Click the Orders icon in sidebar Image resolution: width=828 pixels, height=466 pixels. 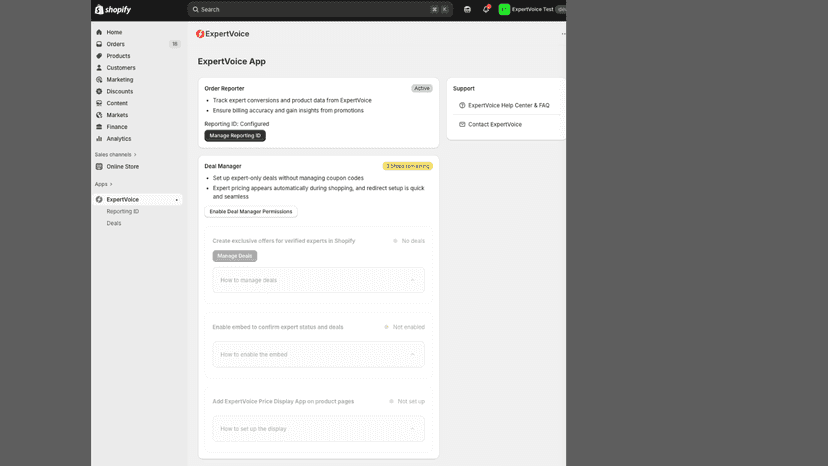[99, 44]
